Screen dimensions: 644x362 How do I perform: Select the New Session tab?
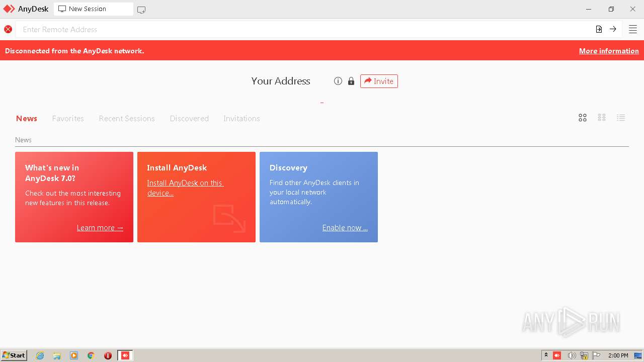tap(94, 9)
